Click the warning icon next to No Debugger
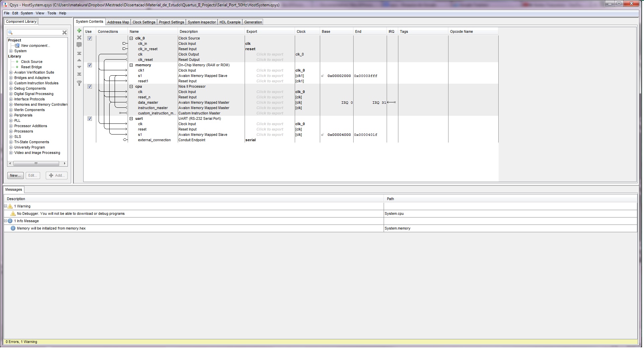644x350 pixels. point(13,213)
